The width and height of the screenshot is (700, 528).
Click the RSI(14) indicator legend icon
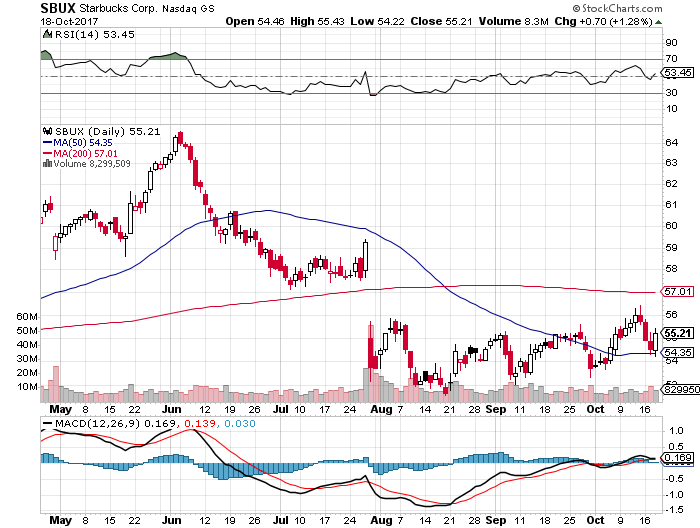[x=45, y=33]
